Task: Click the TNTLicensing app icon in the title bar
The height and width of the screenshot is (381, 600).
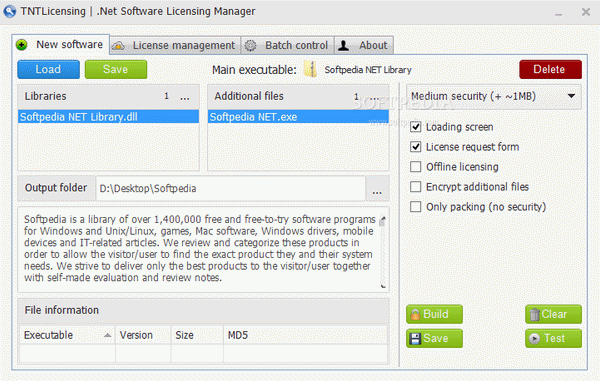Action: pyautogui.click(x=10, y=11)
